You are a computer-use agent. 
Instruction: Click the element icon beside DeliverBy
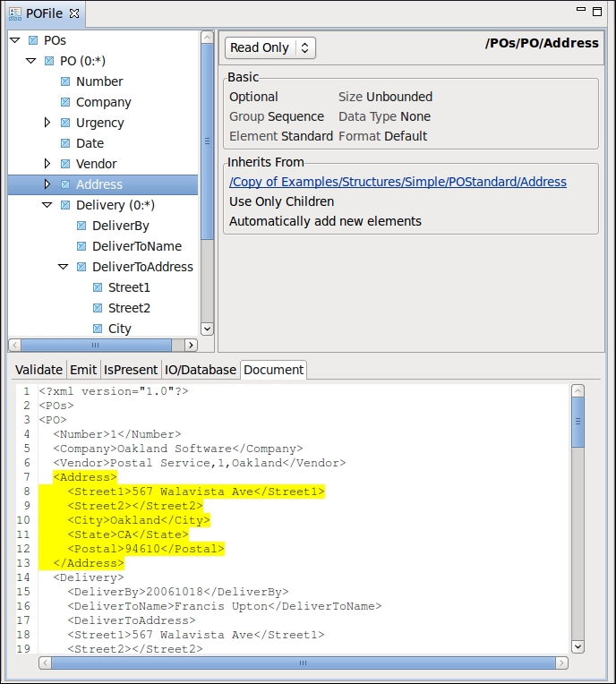click(81, 226)
